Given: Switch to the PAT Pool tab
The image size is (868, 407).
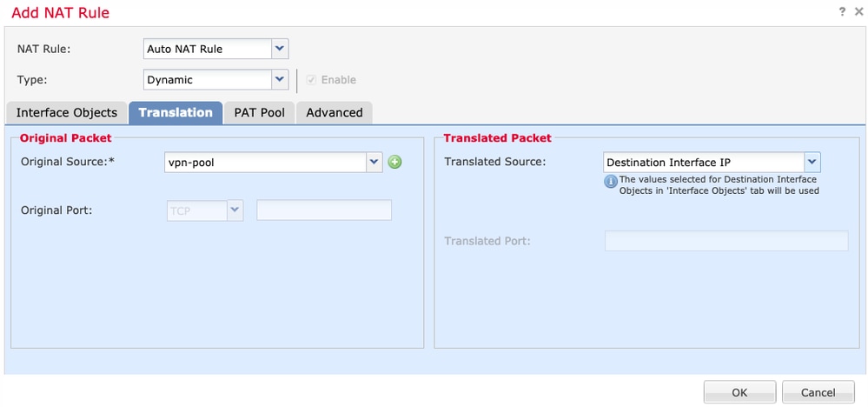Looking at the screenshot, I should [259, 113].
